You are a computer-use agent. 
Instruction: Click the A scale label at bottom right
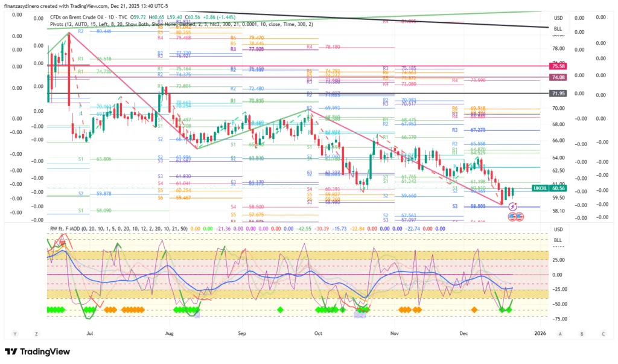click(561, 333)
